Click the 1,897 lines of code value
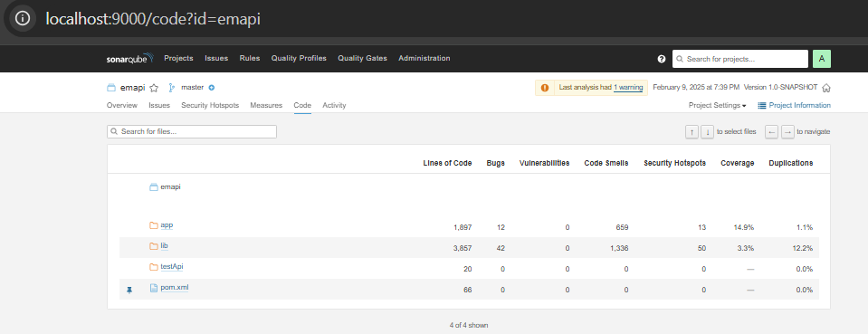This screenshot has height=334, width=868. pos(463,228)
